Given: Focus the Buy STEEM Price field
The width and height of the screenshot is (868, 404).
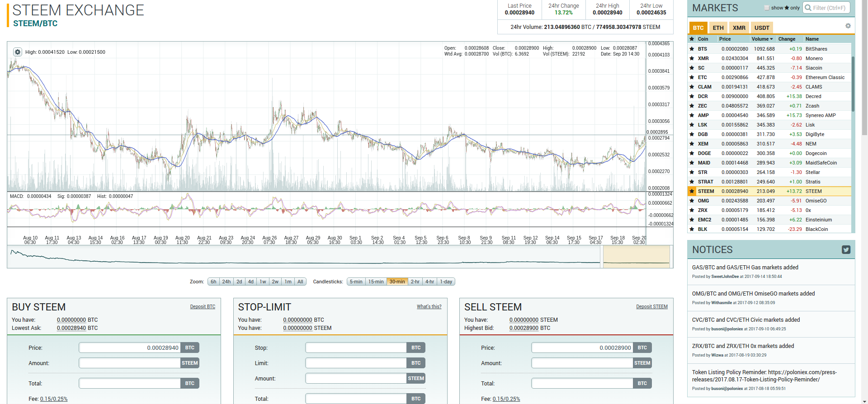Looking at the screenshot, I should (130, 348).
